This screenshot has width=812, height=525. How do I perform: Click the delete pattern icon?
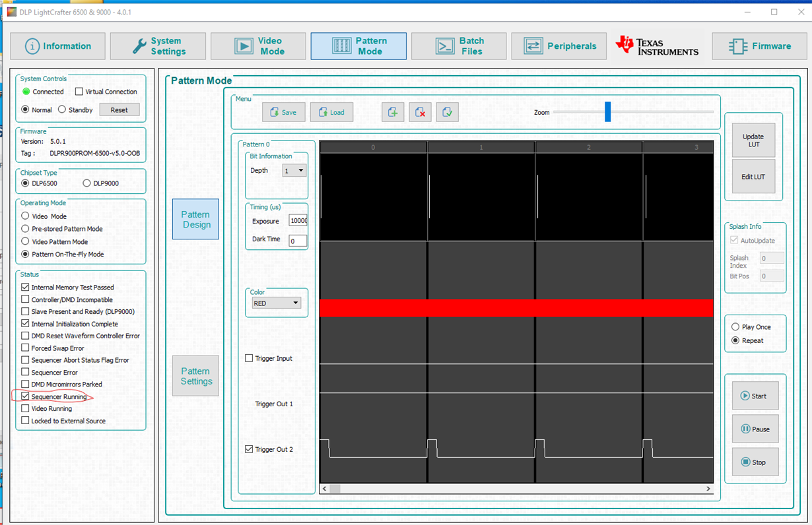(x=420, y=112)
